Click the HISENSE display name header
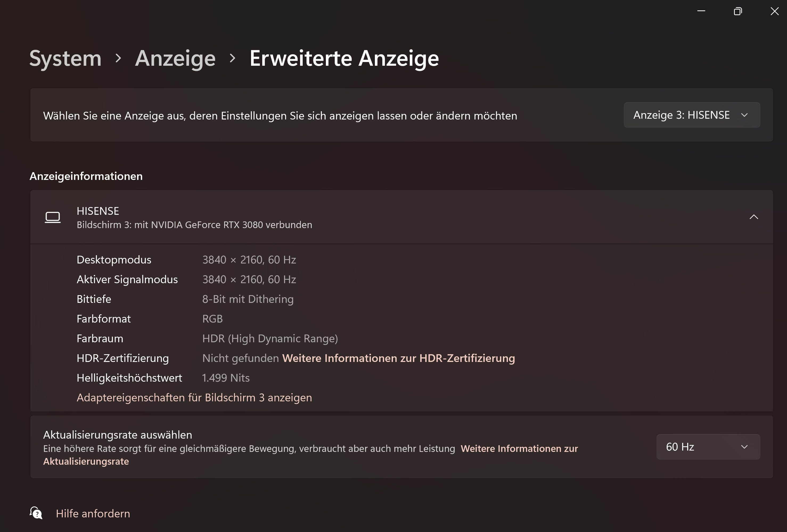Image resolution: width=787 pixels, height=532 pixels. 98,211
